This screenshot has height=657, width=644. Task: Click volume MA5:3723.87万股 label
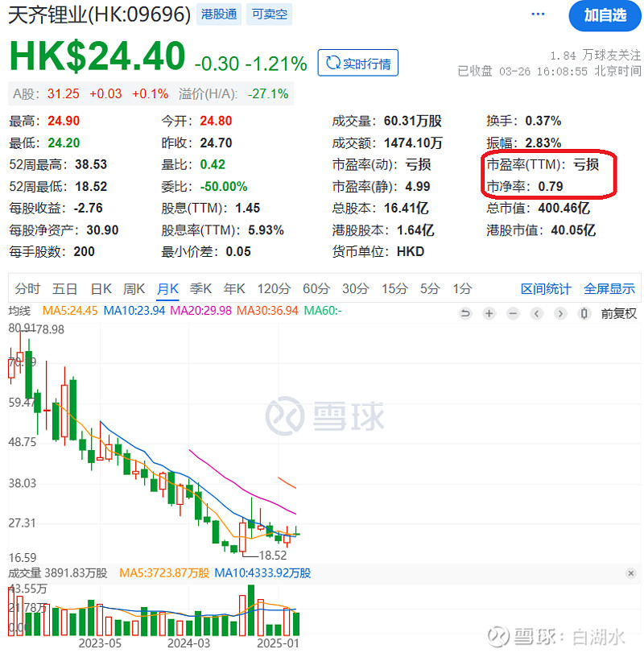(x=164, y=573)
